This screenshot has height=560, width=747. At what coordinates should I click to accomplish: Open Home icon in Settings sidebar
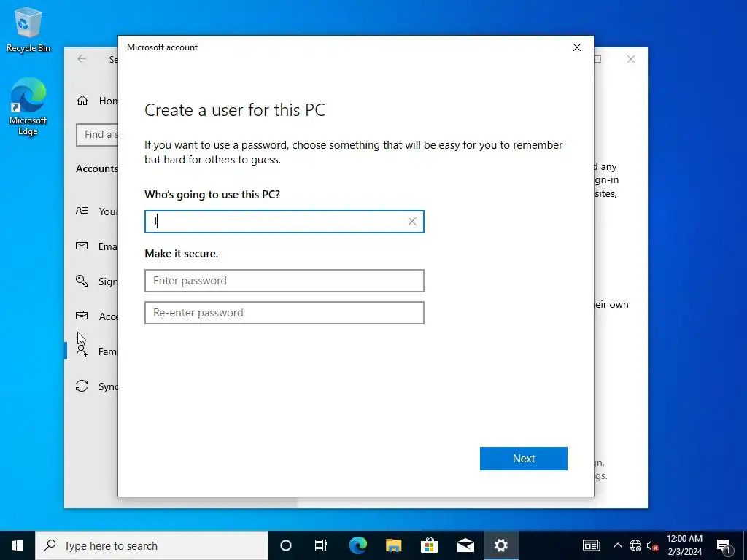pos(82,101)
